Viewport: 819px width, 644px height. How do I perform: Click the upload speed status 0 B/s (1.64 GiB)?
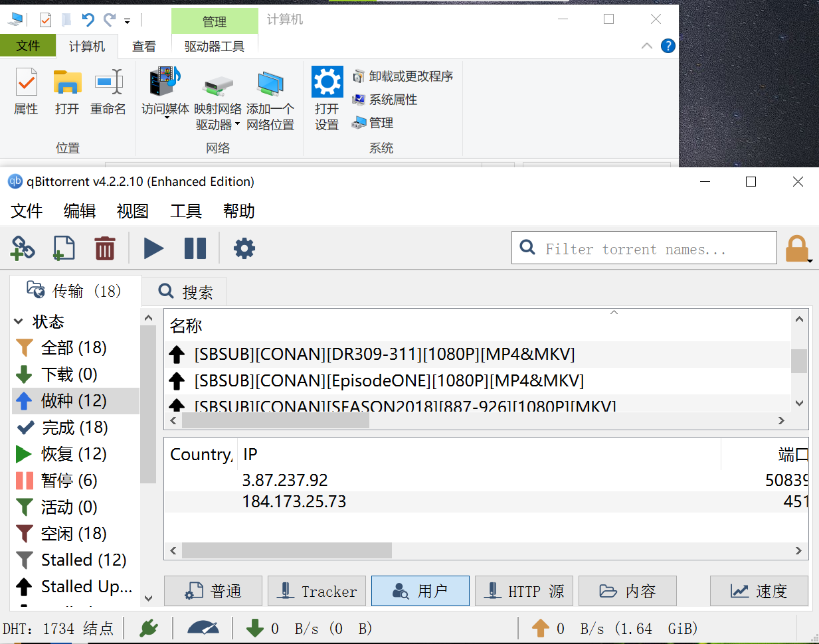coord(614,628)
